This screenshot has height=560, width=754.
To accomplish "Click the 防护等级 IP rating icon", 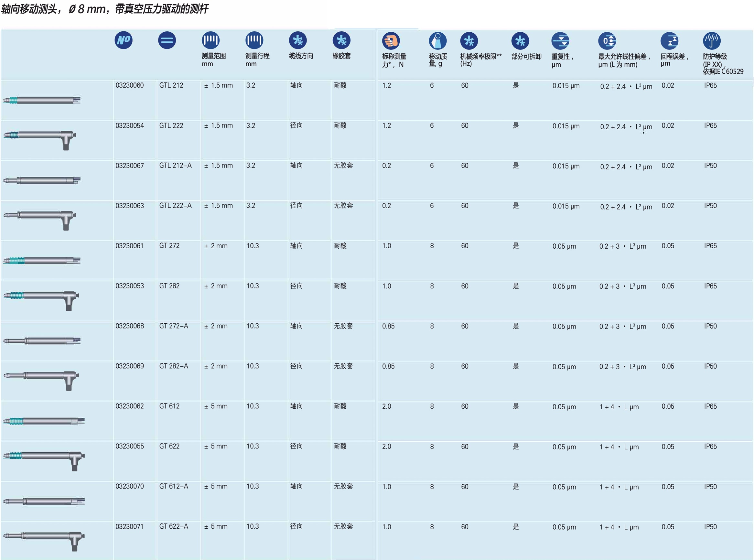I will click(712, 41).
